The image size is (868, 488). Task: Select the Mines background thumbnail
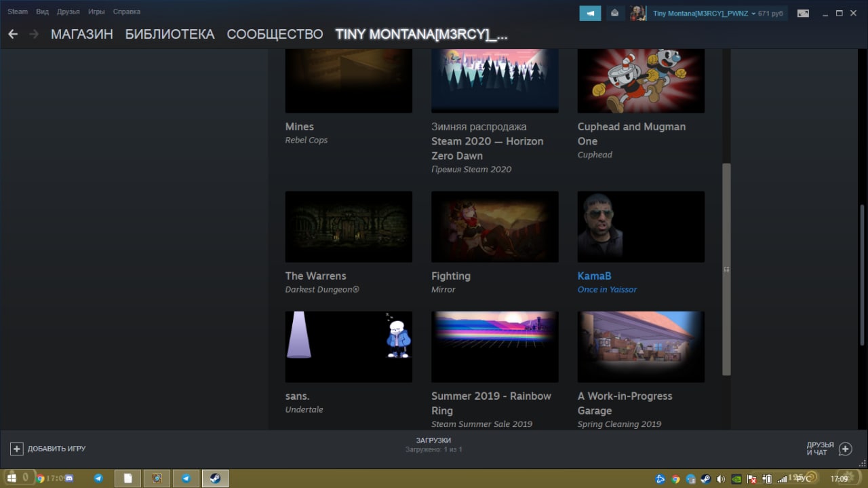pyautogui.click(x=349, y=81)
